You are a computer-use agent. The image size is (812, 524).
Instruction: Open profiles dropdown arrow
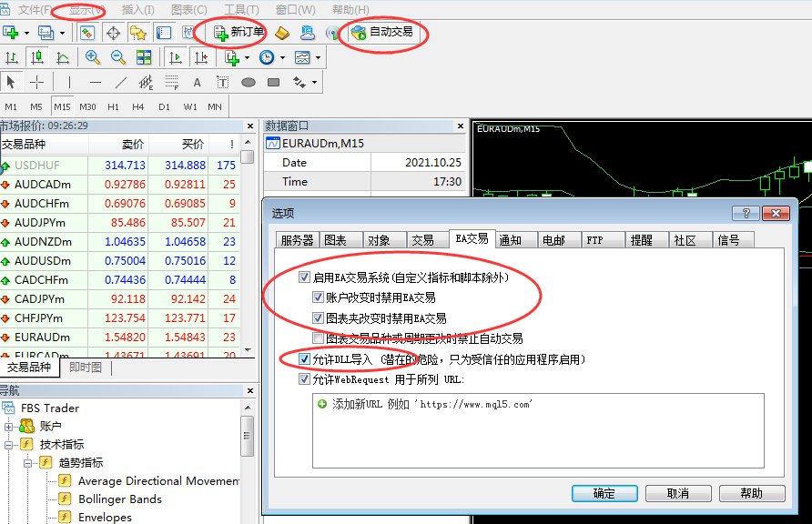pyautogui.click(x=62, y=33)
